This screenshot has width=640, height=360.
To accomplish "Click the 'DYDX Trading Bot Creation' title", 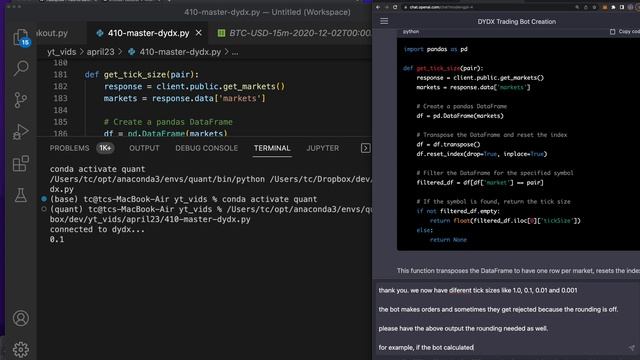I will click(x=516, y=22).
